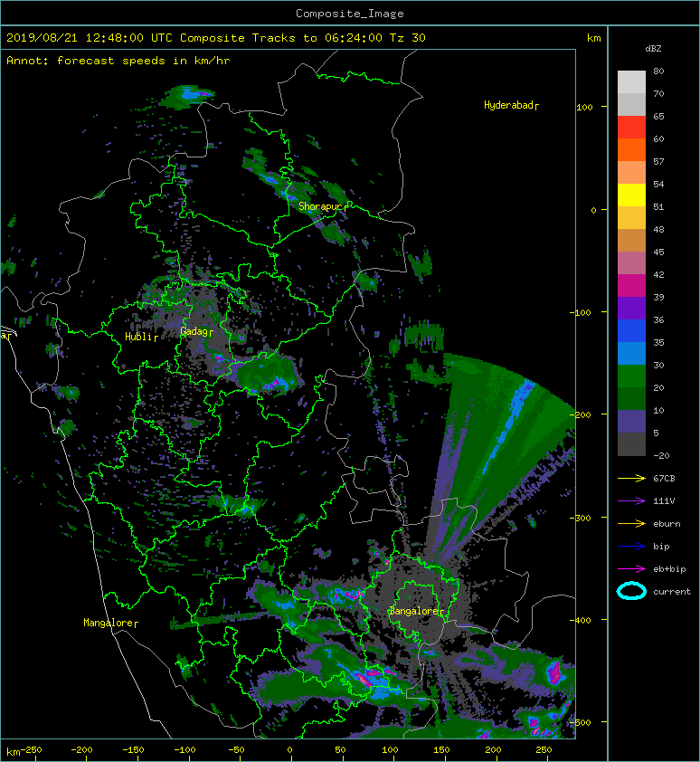The height and width of the screenshot is (762, 700).
Task: Pick the brown 48 dBZ swatch
Action: pos(631,240)
